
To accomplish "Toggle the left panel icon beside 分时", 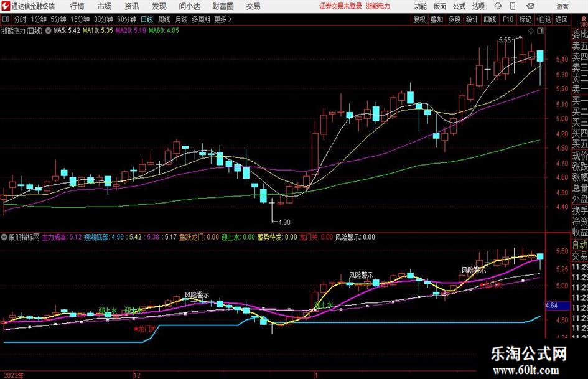I will (5, 19).
